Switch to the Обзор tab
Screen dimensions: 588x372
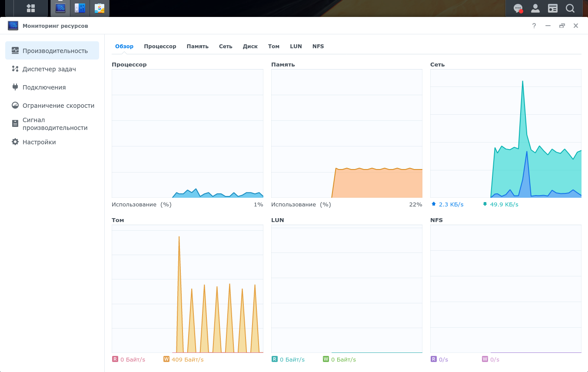pyautogui.click(x=124, y=46)
